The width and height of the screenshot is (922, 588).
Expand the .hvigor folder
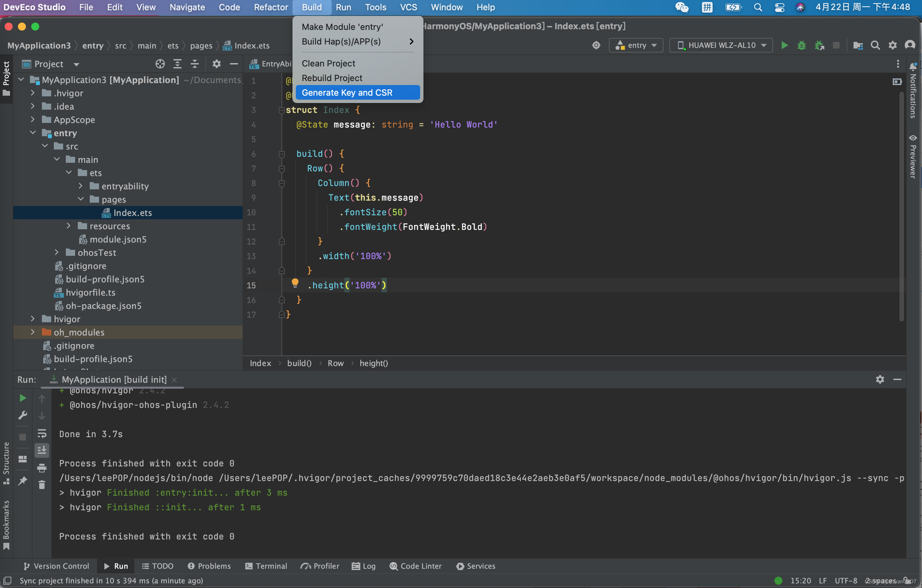[x=33, y=93]
